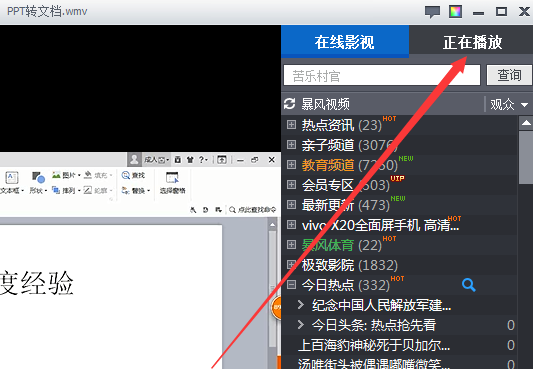This screenshot has width=533, height=369.
Task: Expand the vivo X20全面屏手机 entry
Action: 291,225
